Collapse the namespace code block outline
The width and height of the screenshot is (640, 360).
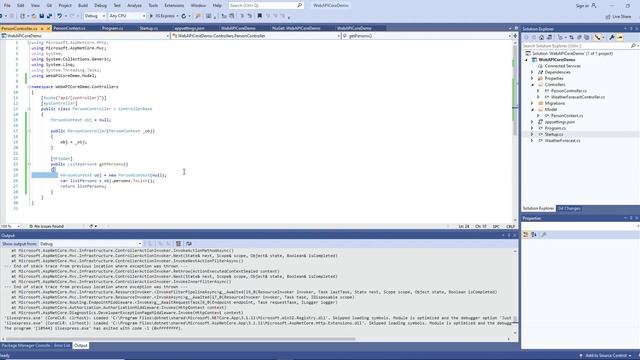tap(29, 87)
